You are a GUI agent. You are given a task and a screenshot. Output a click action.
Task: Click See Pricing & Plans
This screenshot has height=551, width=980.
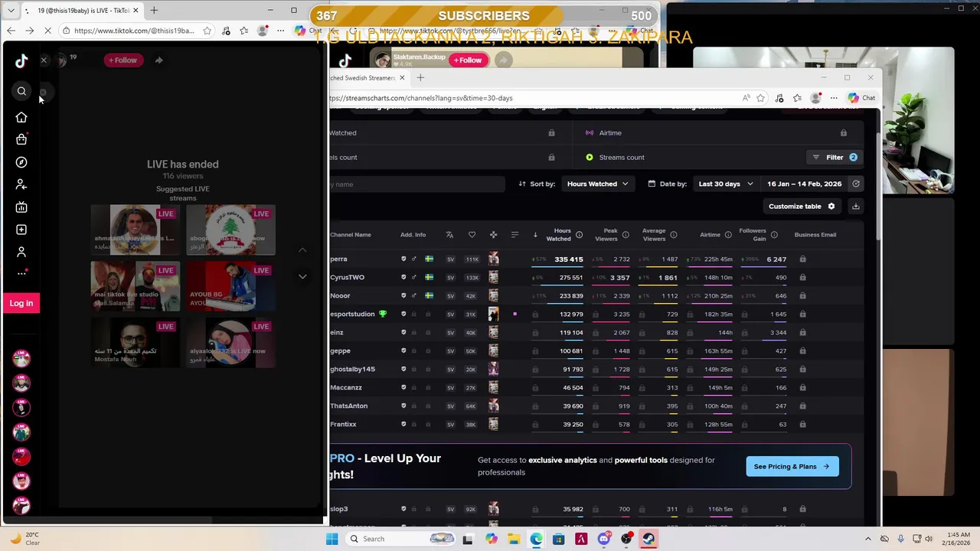point(792,467)
